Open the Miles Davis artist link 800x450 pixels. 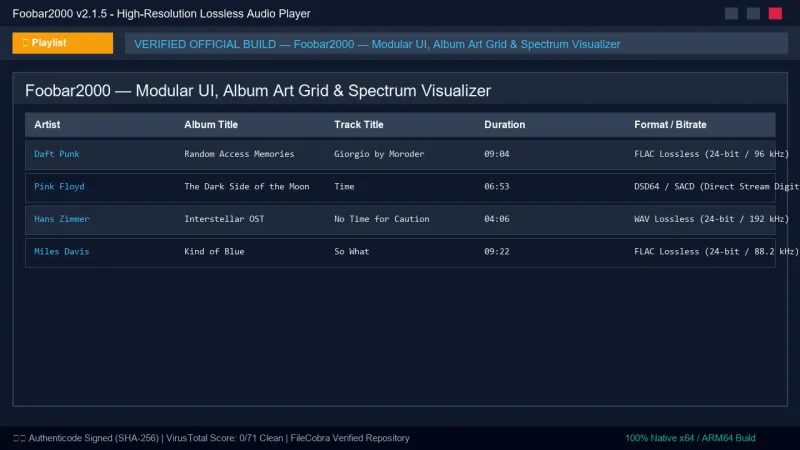click(x=61, y=252)
